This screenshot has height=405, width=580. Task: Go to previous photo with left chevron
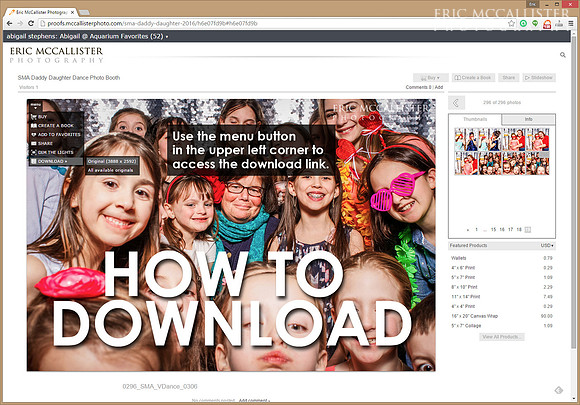pyautogui.click(x=456, y=103)
